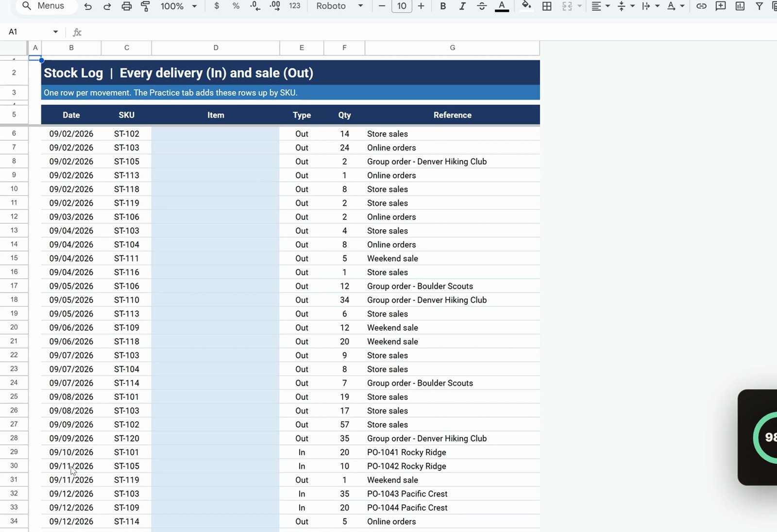The width and height of the screenshot is (777, 532).
Task: Open more number formats 123
Action: pyautogui.click(x=294, y=6)
